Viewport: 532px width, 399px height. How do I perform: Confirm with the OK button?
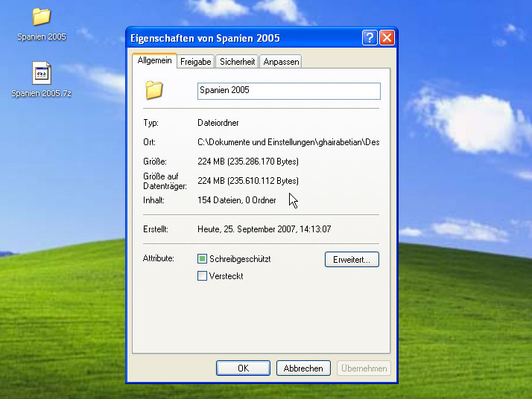click(x=243, y=368)
